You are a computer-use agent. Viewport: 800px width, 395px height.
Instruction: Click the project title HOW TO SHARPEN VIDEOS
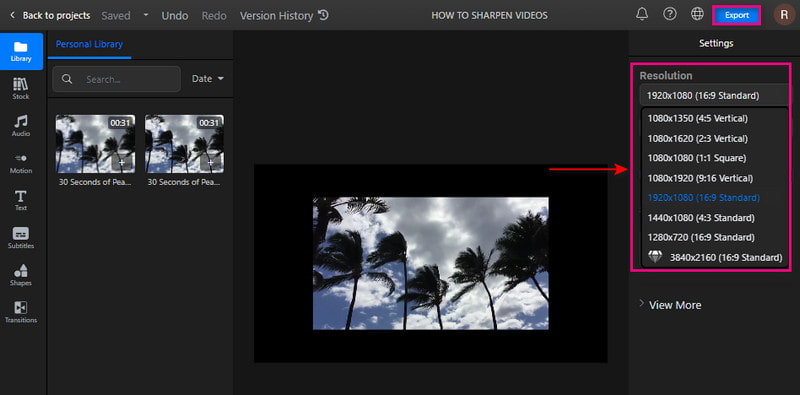pyautogui.click(x=489, y=15)
